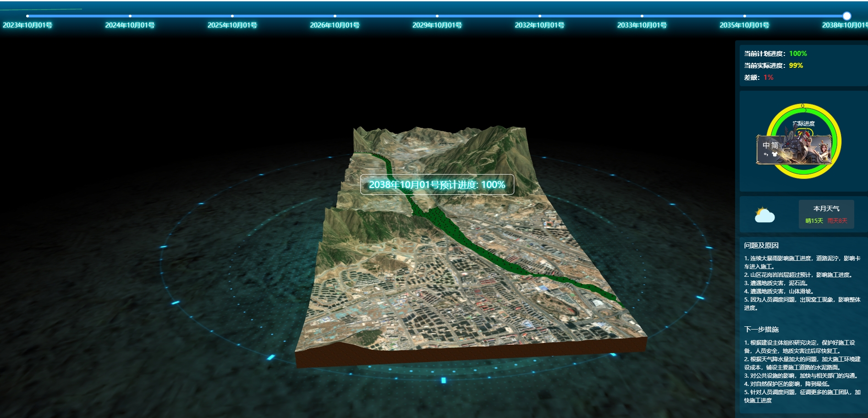Click the white timeline slider handle
Viewport: 868px width, 418px height.
point(846,16)
